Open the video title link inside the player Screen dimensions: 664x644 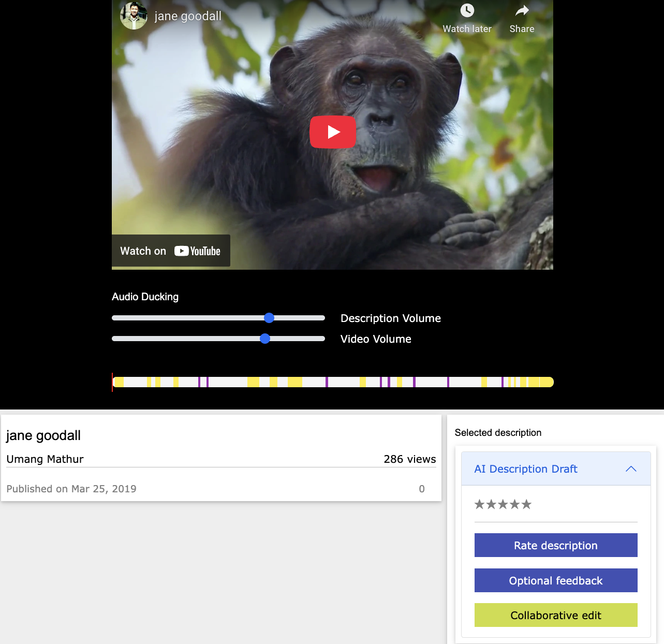(x=188, y=16)
